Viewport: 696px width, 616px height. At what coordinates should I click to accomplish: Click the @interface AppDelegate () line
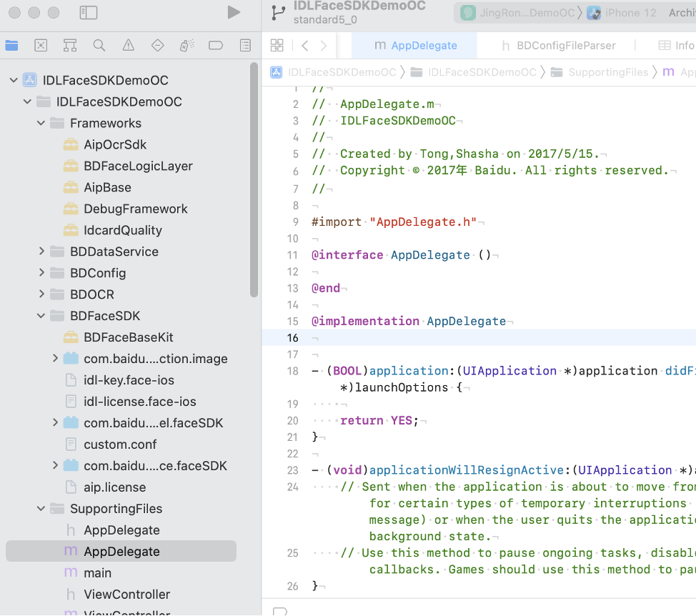[402, 255]
